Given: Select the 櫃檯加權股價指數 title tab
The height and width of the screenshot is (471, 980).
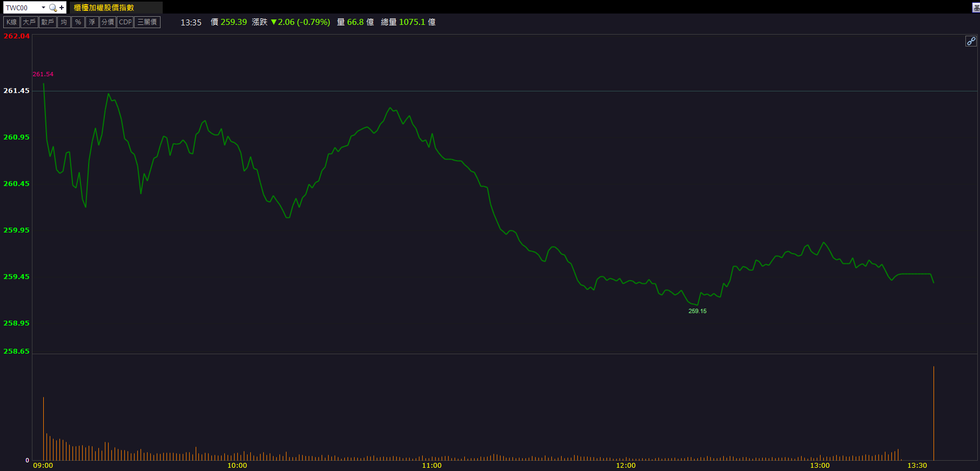Looking at the screenshot, I should point(104,8).
